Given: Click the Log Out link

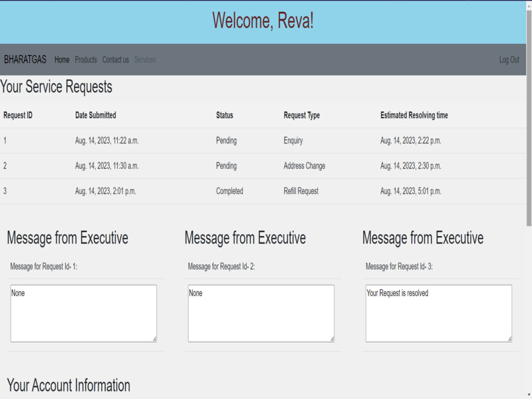Looking at the screenshot, I should coord(509,60).
